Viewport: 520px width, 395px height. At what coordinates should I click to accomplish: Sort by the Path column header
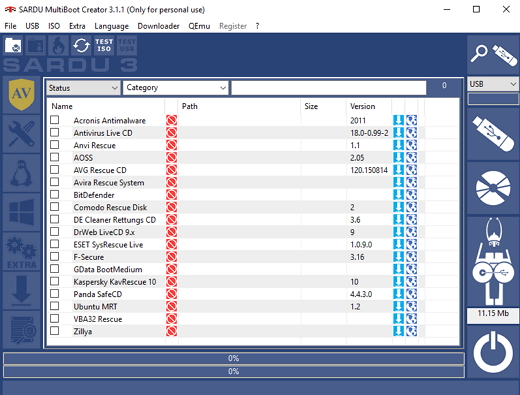click(239, 106)
